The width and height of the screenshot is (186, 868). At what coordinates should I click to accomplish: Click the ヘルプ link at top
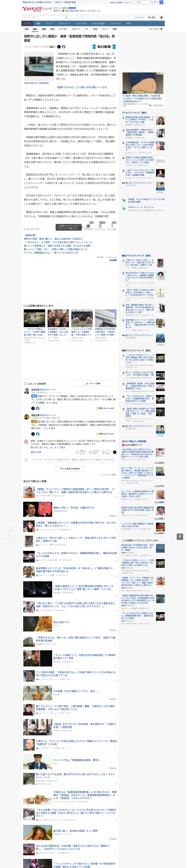127,2
